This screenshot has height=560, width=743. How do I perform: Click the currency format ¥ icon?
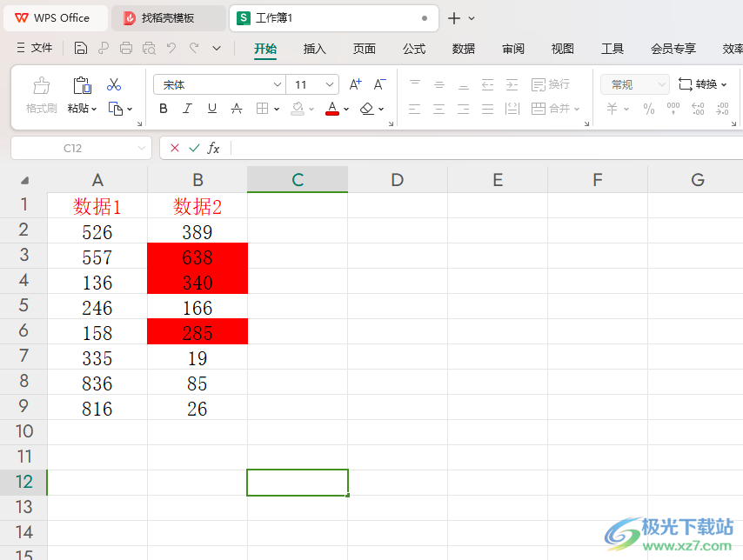pos(612,109)
